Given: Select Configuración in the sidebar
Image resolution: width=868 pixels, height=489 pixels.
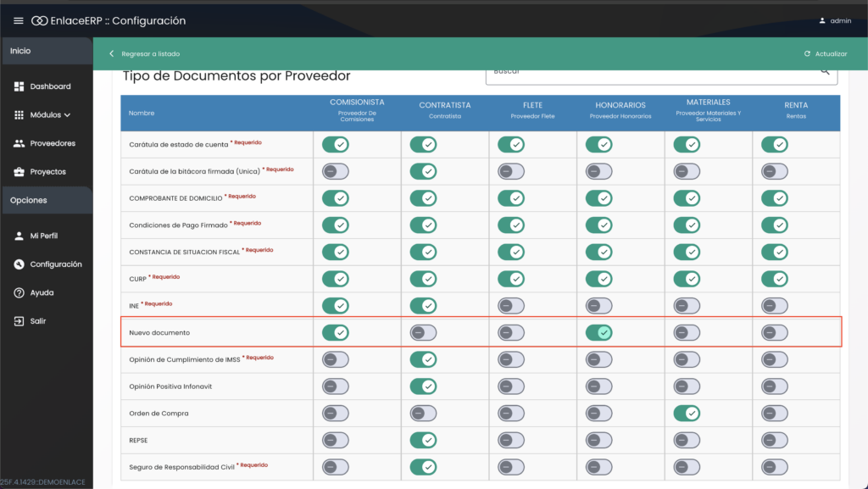Looking at the screenshot, I should (56, 264).
